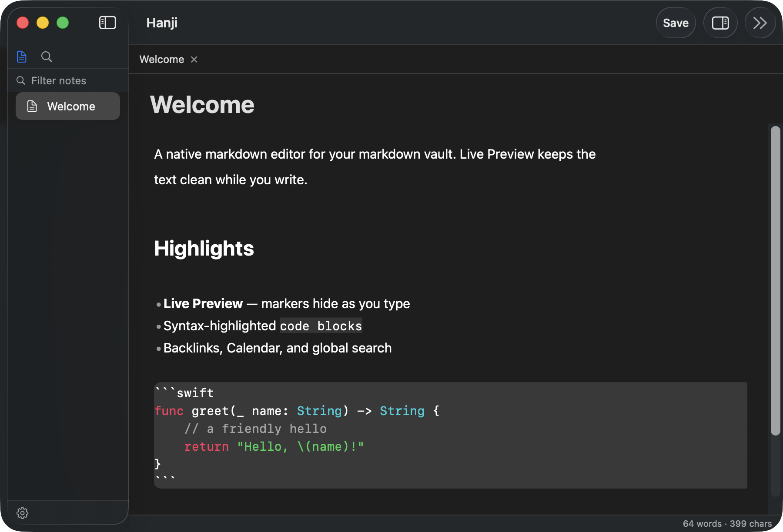
Task: Close the Welcome tab
Action: point(194,60)
